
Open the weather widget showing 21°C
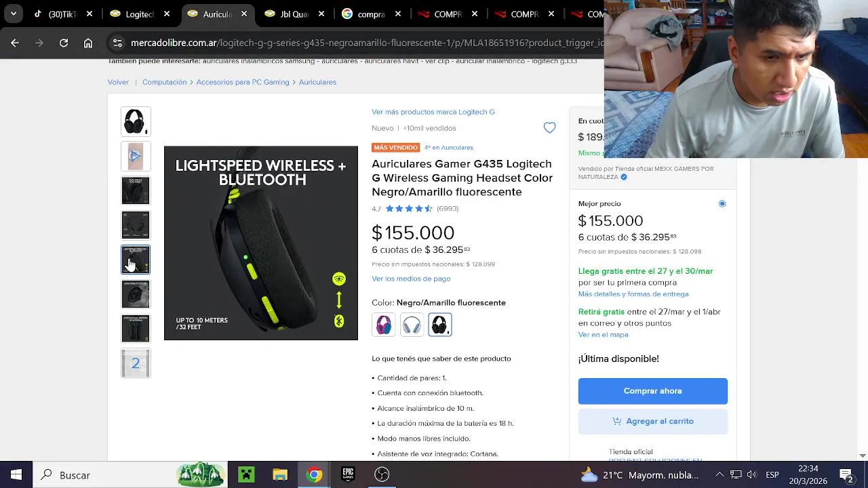[640, 475]
